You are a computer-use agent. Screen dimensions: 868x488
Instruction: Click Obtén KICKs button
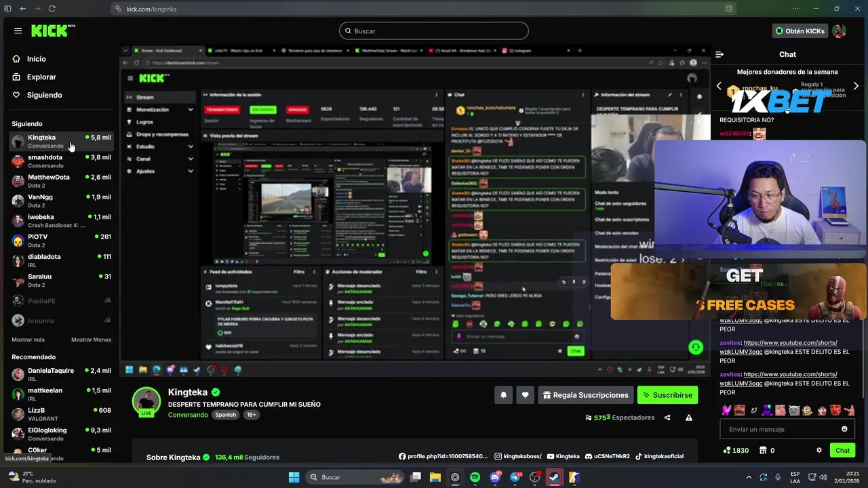800,30
